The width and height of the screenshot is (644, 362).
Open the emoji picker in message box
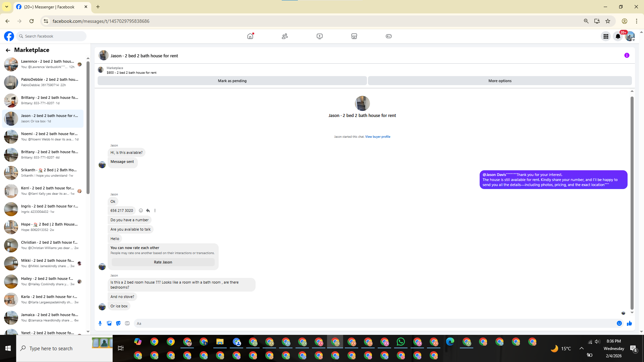(x=619, y=323)
